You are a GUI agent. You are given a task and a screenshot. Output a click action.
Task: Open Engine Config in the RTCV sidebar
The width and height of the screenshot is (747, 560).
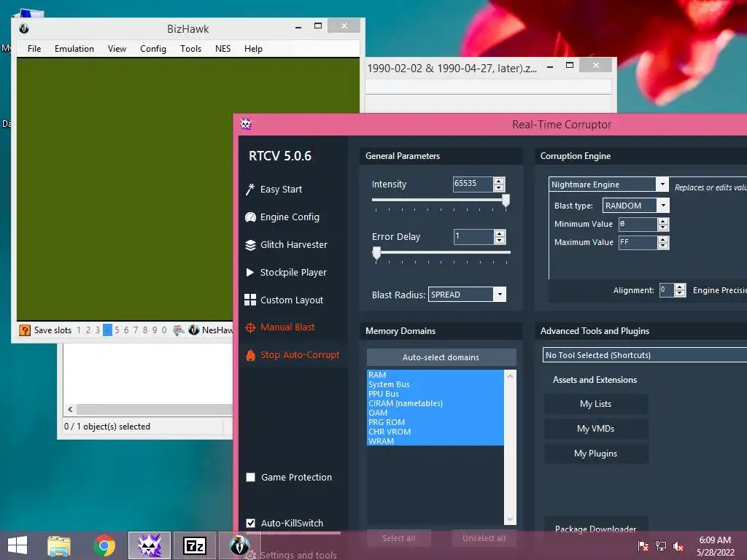282,217
